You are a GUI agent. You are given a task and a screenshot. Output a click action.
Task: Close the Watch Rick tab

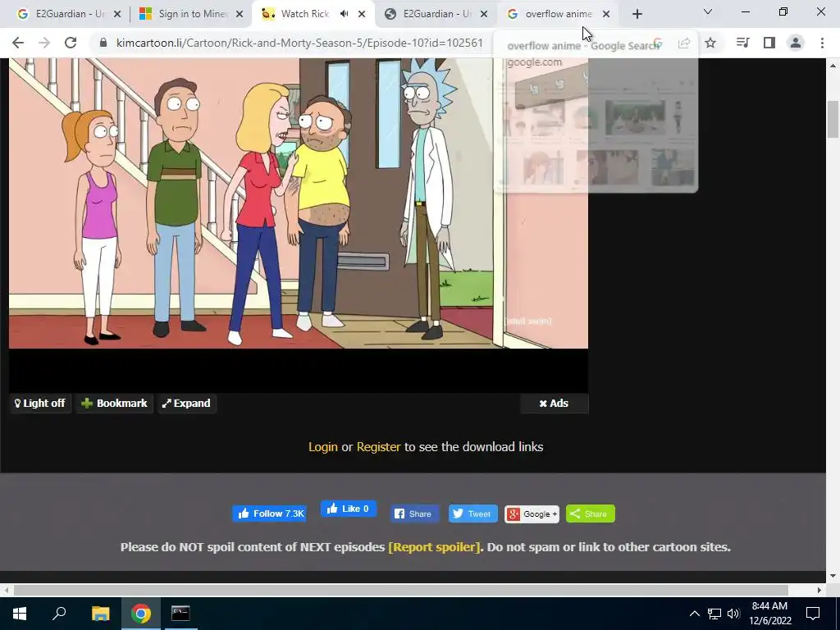click(362, 14)
